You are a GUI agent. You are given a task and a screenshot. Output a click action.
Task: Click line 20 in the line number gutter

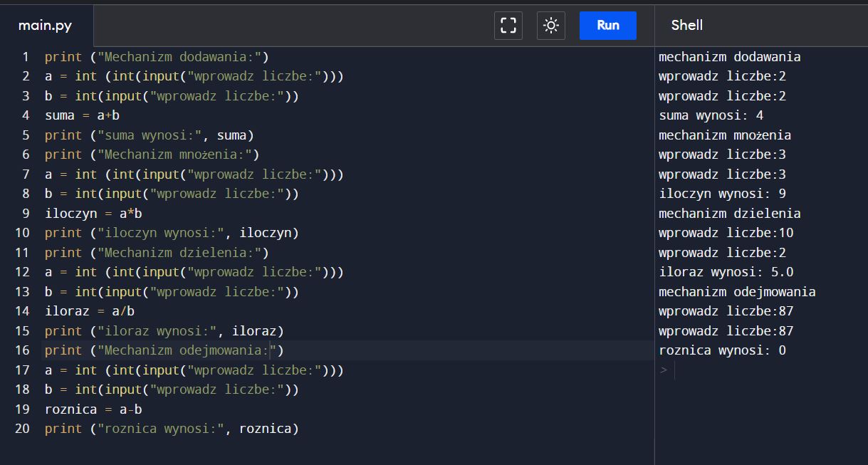point(21,428)
